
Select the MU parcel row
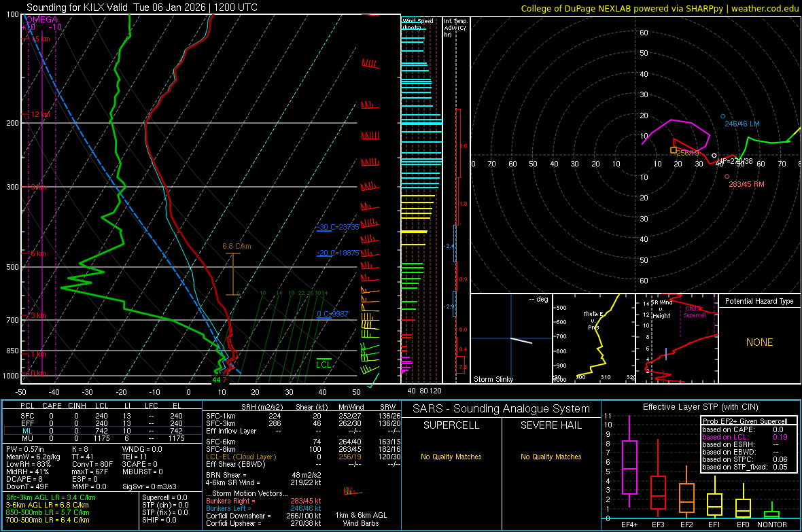103,438
